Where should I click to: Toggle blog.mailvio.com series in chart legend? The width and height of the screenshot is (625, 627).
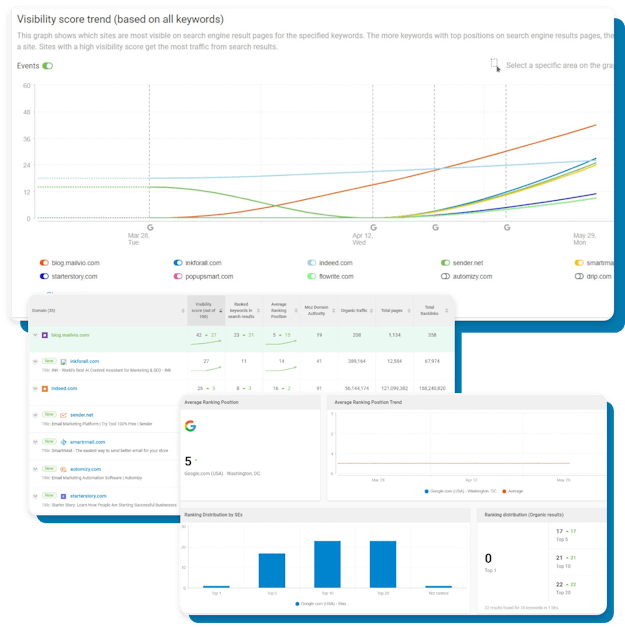pyautogui.click(x=44, y=262)
